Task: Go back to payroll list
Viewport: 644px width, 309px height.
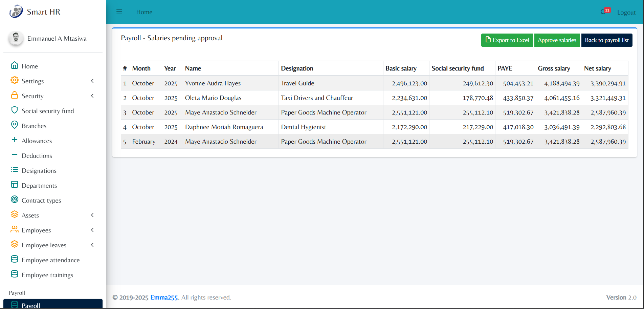Action: coord(606,40)
